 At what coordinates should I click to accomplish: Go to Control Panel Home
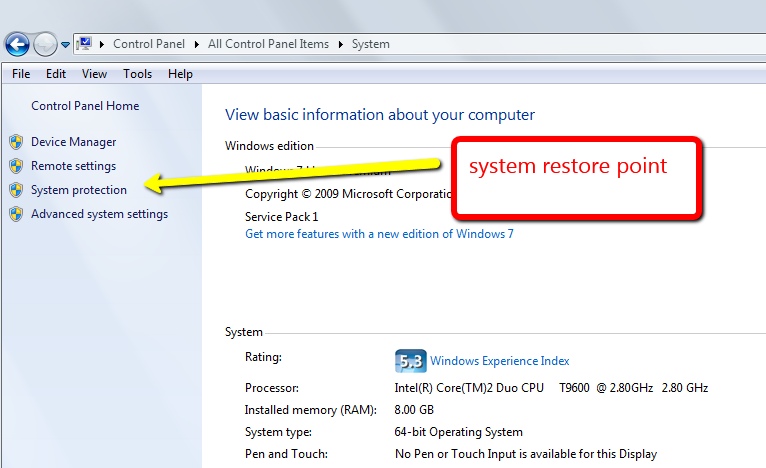pyautogui.click(x=85, y=106)
